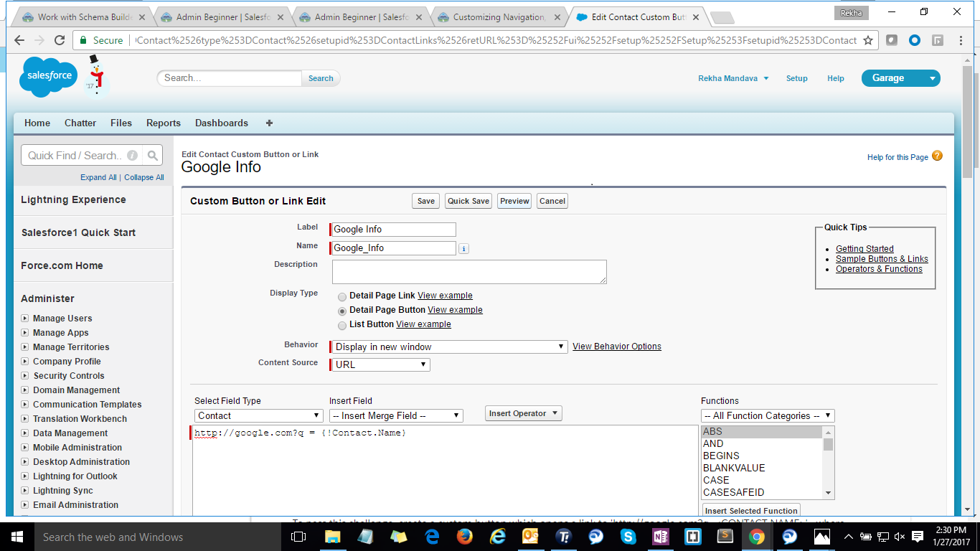
Task: Open the Content Source dropdown
Action: pyautogui.click(x=381, y=364)
